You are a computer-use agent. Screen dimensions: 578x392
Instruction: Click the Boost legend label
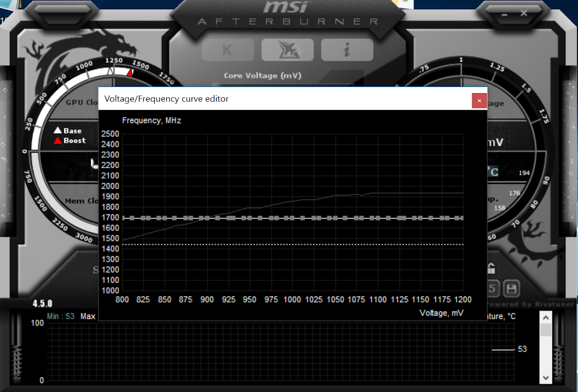pyautogui.click(x=74, y=141)
